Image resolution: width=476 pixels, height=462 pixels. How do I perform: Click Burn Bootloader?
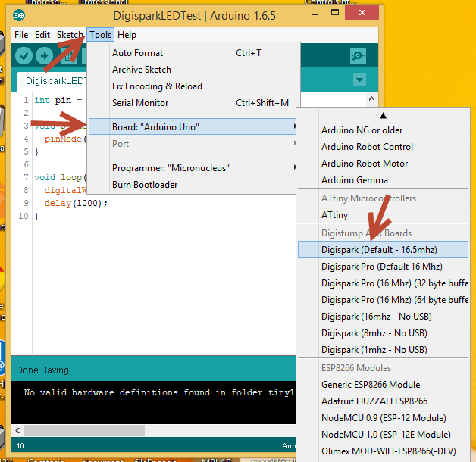[145, 185]
